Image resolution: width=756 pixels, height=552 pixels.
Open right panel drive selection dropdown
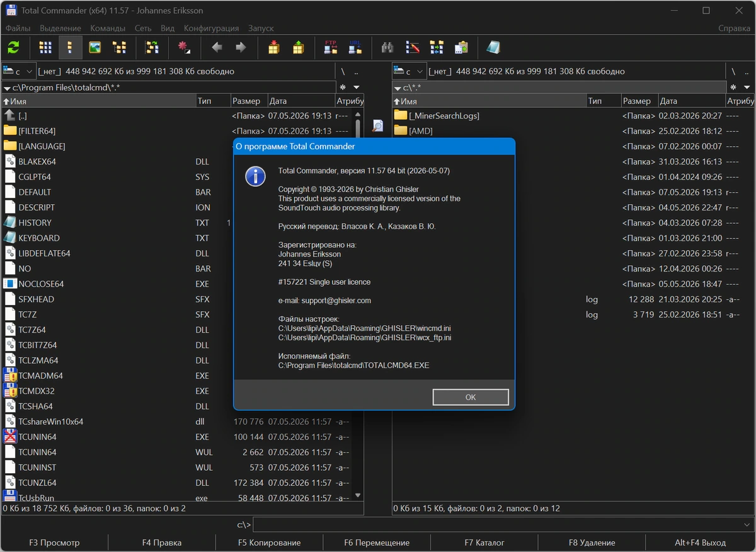tap(409, 71)
